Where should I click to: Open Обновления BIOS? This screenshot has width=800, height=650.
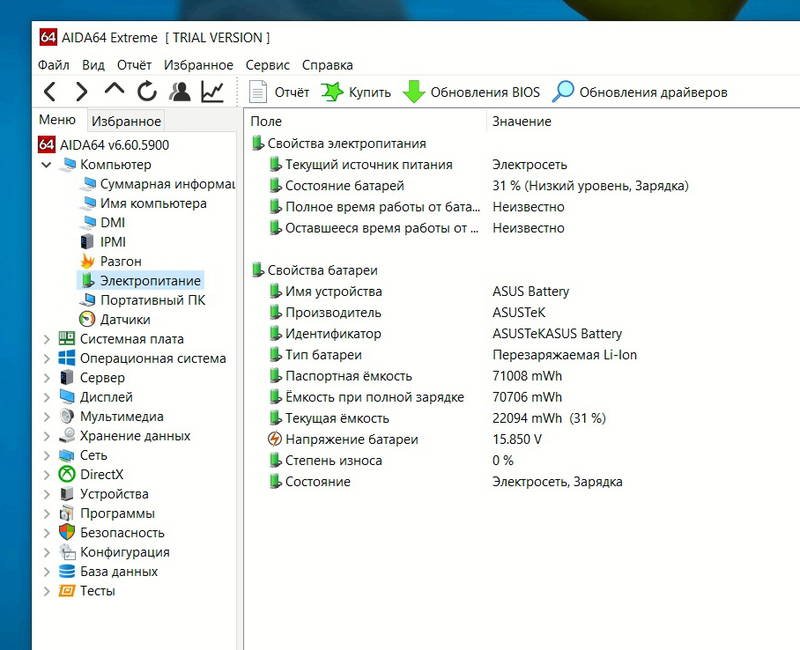471,92
